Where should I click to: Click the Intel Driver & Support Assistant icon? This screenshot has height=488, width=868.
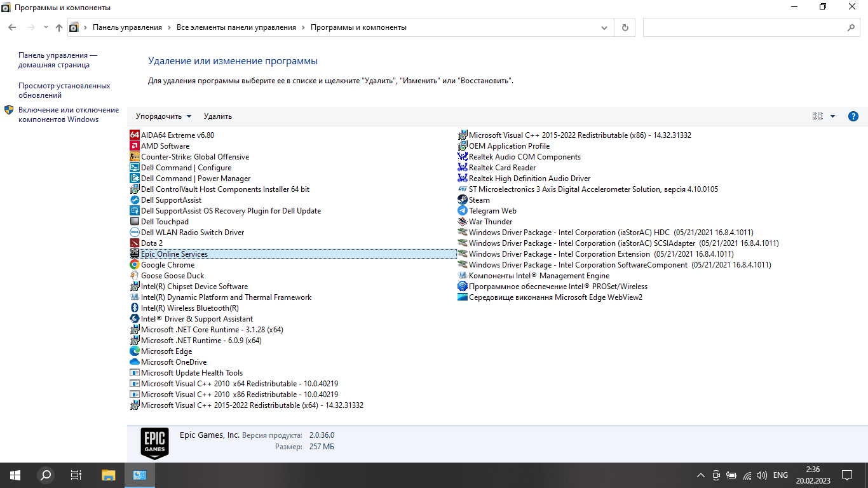click(134, 319)
